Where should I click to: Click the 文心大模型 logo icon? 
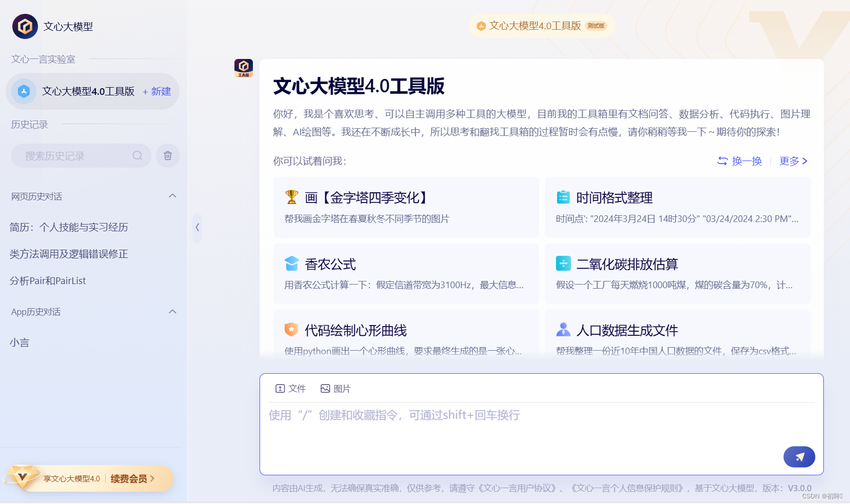coord(25,26)
